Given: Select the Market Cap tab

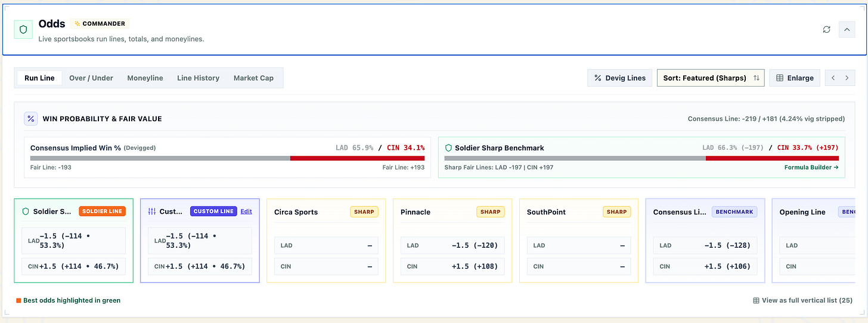Looking at the screenshot, I should point(253,78).
